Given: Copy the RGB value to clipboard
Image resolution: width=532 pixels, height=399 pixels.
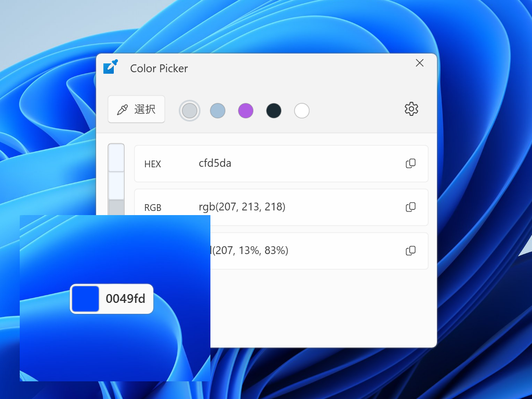Looking at the screenshot, I should click(410, 207).
